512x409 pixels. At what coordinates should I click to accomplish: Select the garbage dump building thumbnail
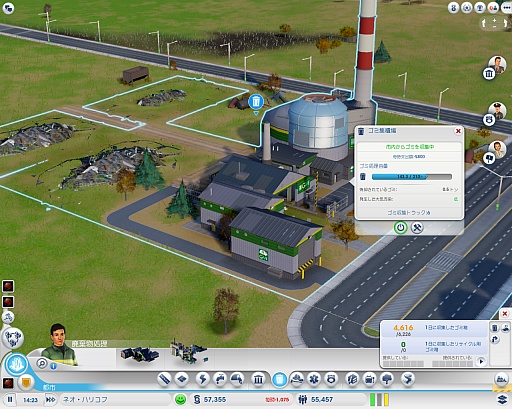click(139, 354)
